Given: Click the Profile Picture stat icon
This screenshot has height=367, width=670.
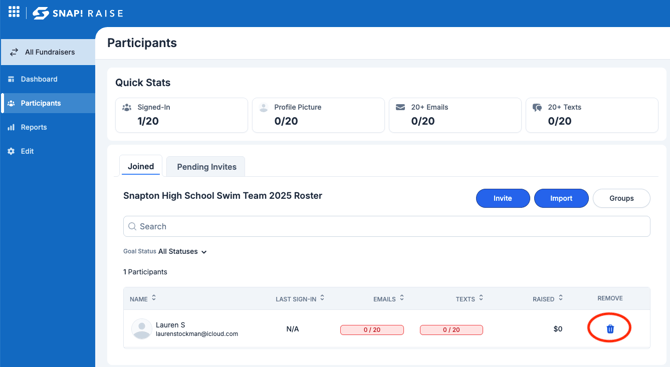Looking at the screenshot, I should 264,108.
